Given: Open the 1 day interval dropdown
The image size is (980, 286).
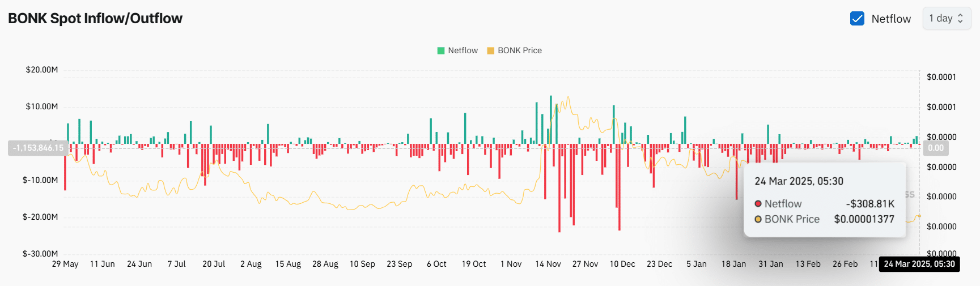Looking at the screenshot, I should pos(946,19).
